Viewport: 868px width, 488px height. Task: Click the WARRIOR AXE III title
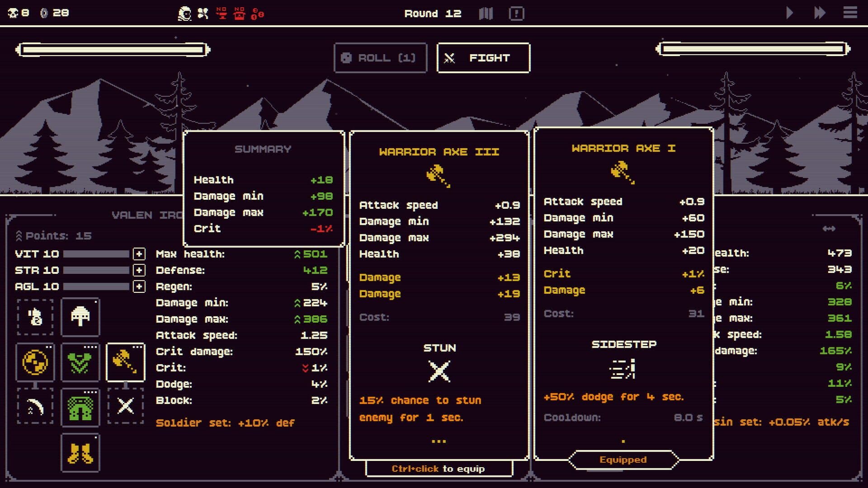point(439,152)
